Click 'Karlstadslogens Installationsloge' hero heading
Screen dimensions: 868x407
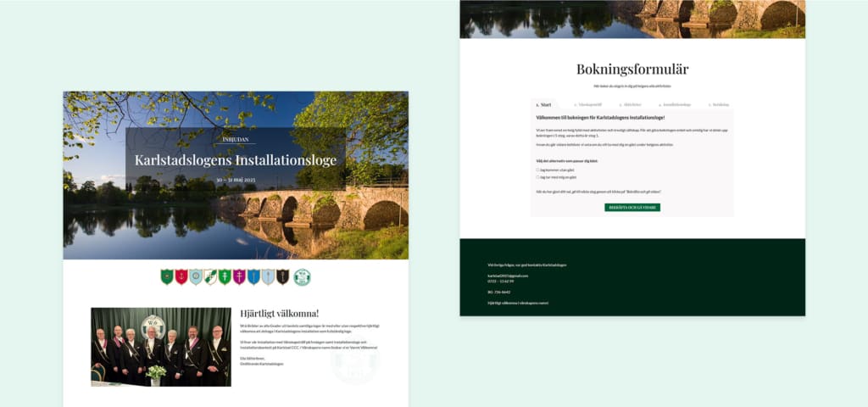point(235,160)
